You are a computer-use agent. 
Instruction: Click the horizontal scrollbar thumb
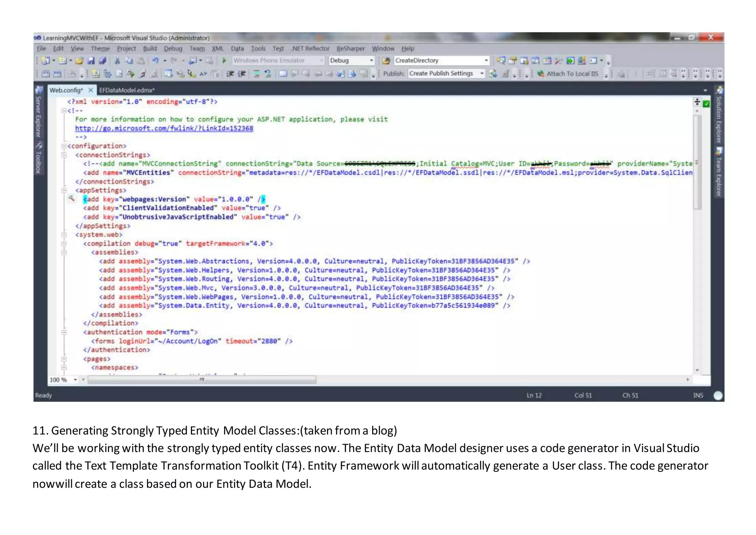202,380
